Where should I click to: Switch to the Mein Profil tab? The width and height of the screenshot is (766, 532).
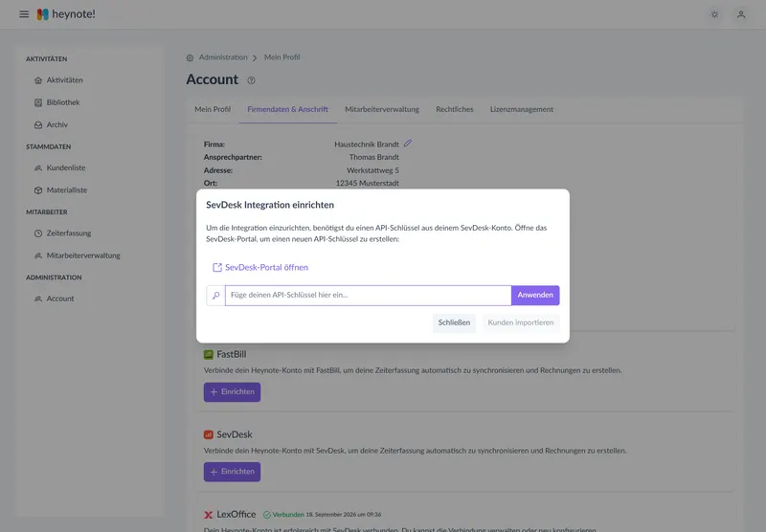[213, 109]
